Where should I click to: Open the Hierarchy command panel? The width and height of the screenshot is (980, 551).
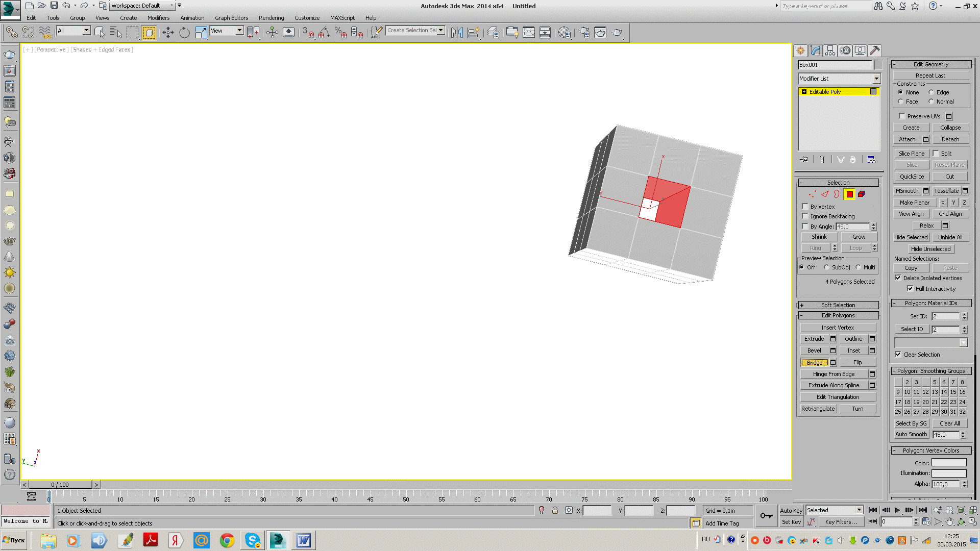[x=830, y=51]
